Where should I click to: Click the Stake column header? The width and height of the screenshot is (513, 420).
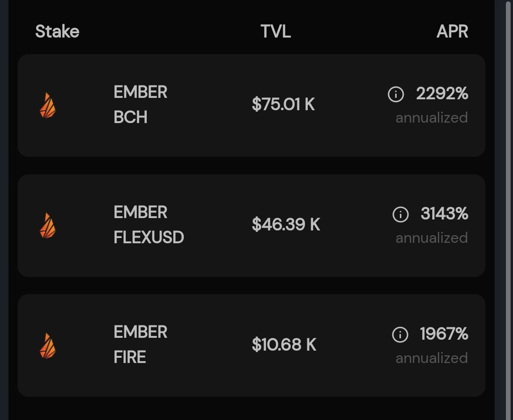[x=57, y=31]
